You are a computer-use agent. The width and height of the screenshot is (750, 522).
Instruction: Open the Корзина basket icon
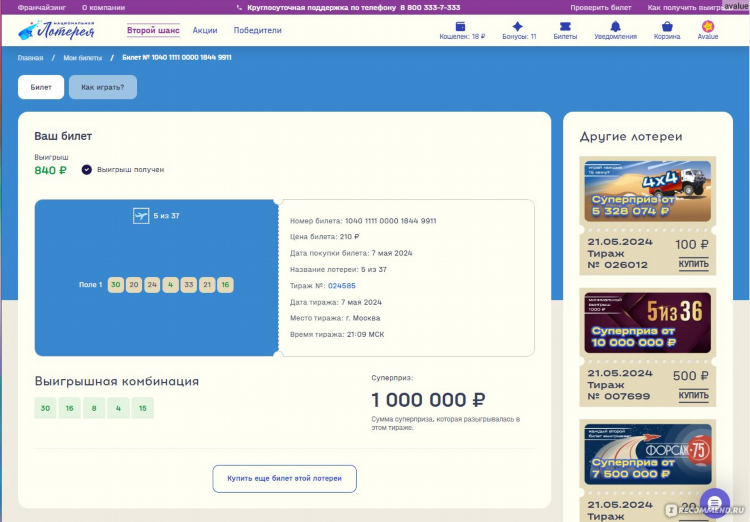(x=667, y=26)
